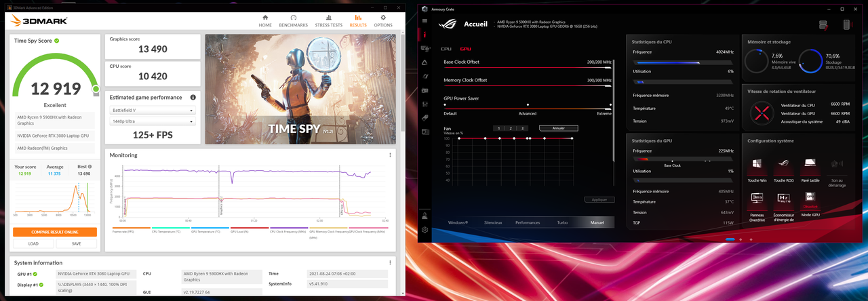
Task: Select the Silencieux operating mode
Action: coord(493,222)
